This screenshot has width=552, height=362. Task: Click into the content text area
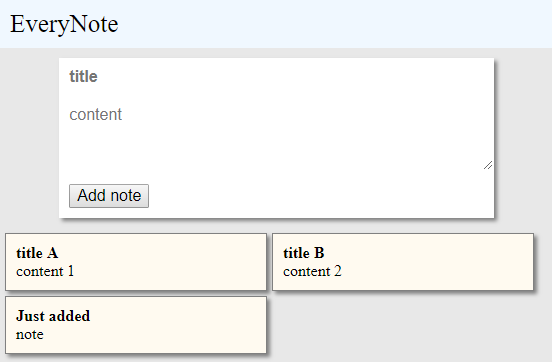pyautogui.click(x=276, y=134)
